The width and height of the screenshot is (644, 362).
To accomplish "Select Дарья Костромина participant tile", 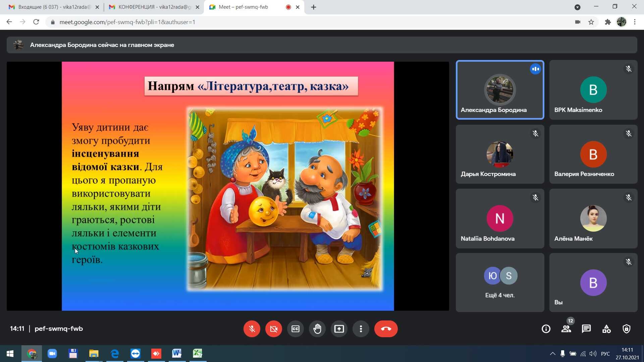I will pos(500,154).
